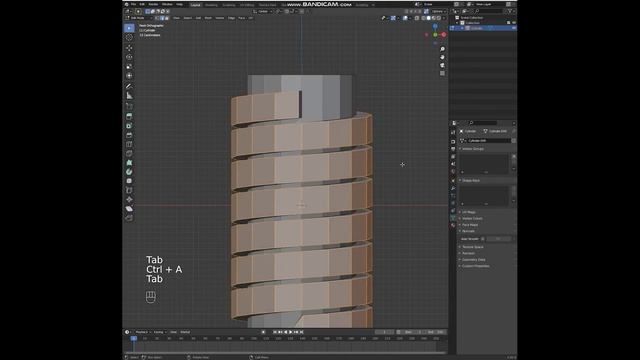
Task: Click the timeline current frame marker
Action: coord(133,338)
